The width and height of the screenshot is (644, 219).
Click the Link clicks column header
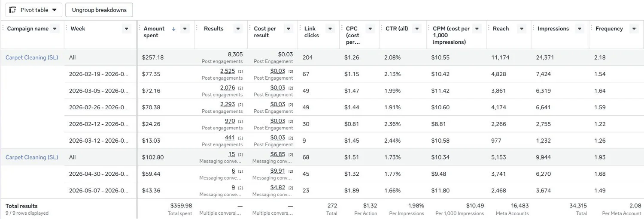312,32
